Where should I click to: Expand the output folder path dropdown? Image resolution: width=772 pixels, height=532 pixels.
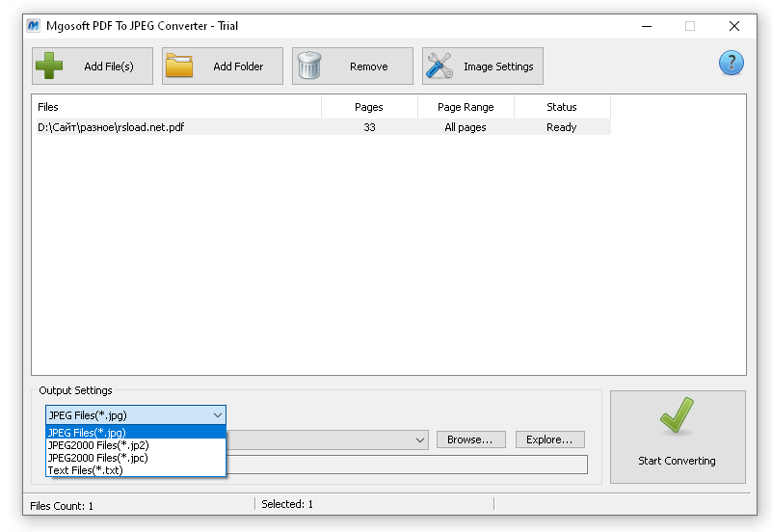420,440
